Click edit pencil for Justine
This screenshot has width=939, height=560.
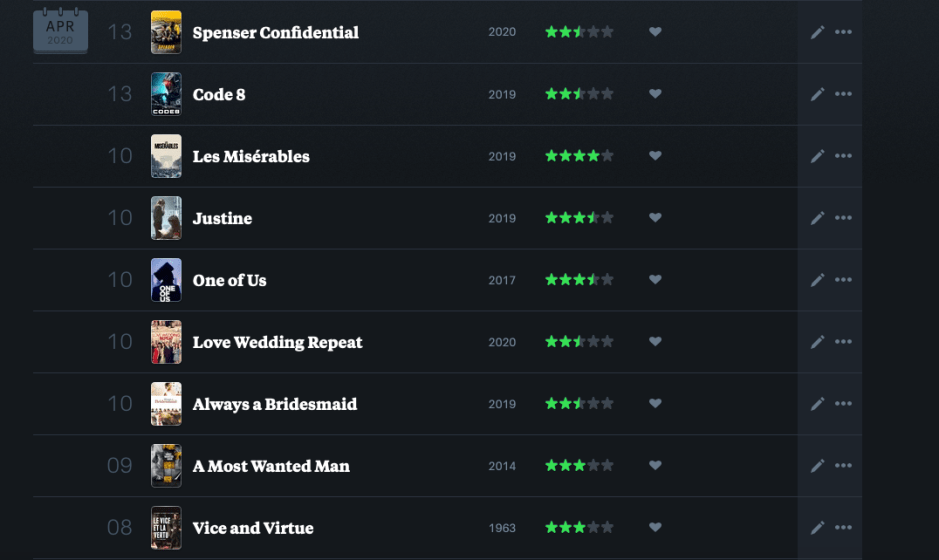(x=817, y=218)
